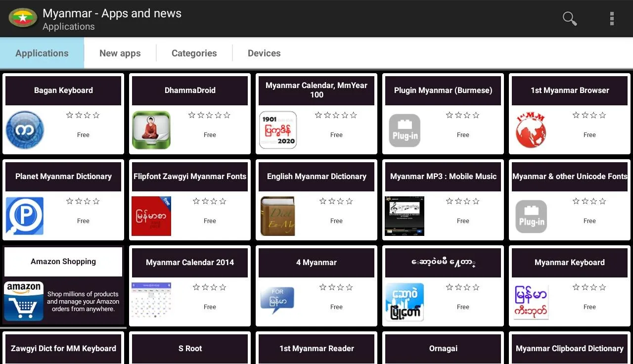633x364 pixels.
Task: Open the Bagan Keyboard app icon
Action: (x=25, y=130)
